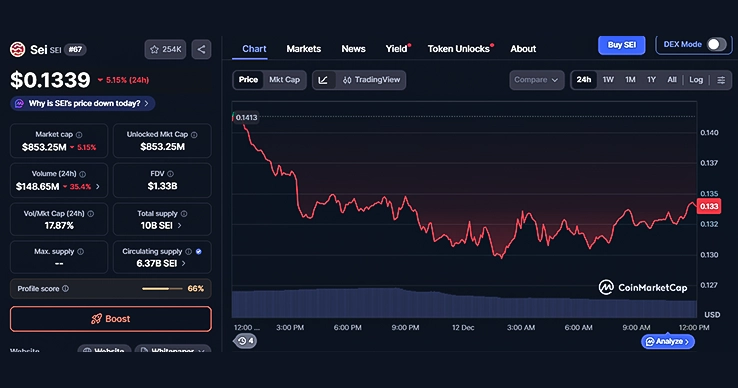This screenshot has width=738, height=388.
Task: Open Why is SEI's price down today
Action: (x=83, y=104)
